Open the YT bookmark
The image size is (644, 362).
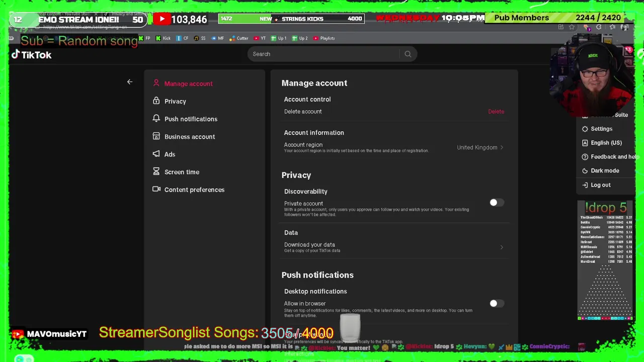(x=260, y=38)
